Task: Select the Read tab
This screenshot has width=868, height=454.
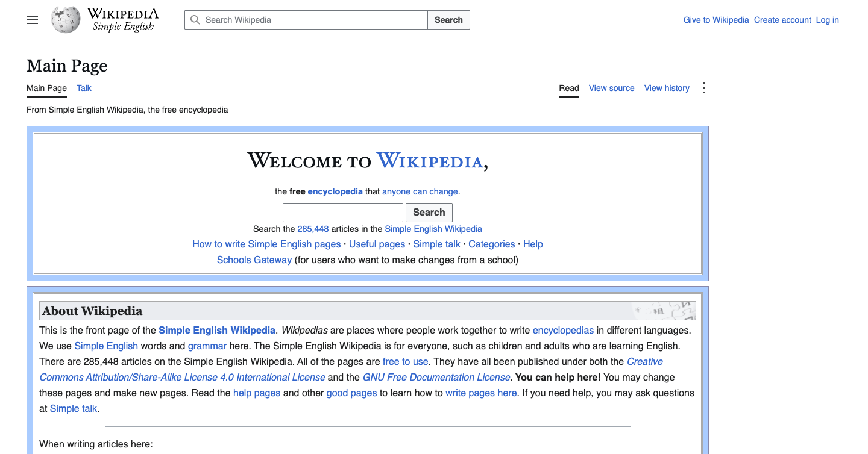Action: coord(569,88)
